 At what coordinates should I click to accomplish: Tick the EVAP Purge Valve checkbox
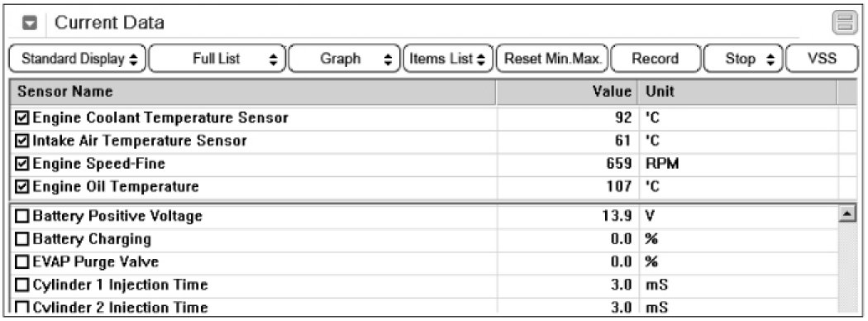[21, 262]
